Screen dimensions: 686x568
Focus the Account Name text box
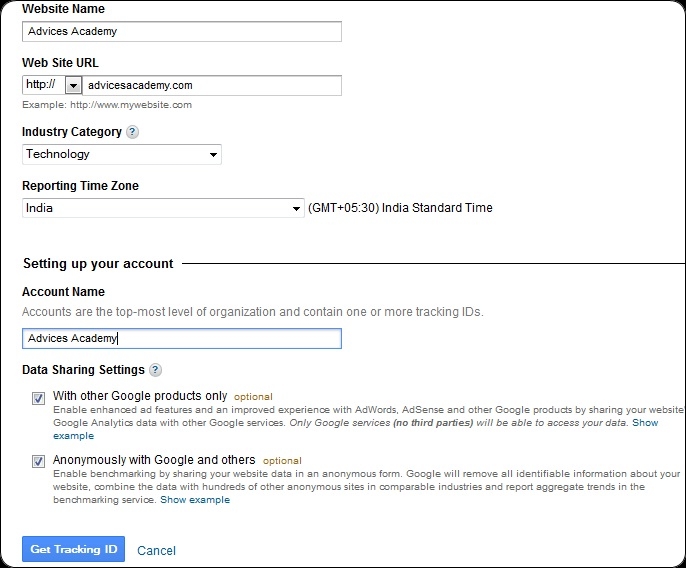tap(182, 339)
